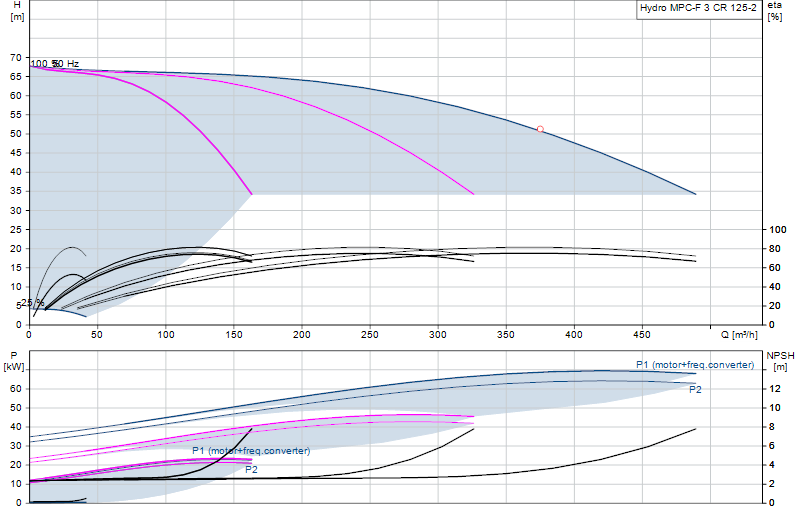Click the 100 % 50 Hz curve label
Image resolution: width=800 pixels, height=520 pixels.
click(x=55, y=64)
